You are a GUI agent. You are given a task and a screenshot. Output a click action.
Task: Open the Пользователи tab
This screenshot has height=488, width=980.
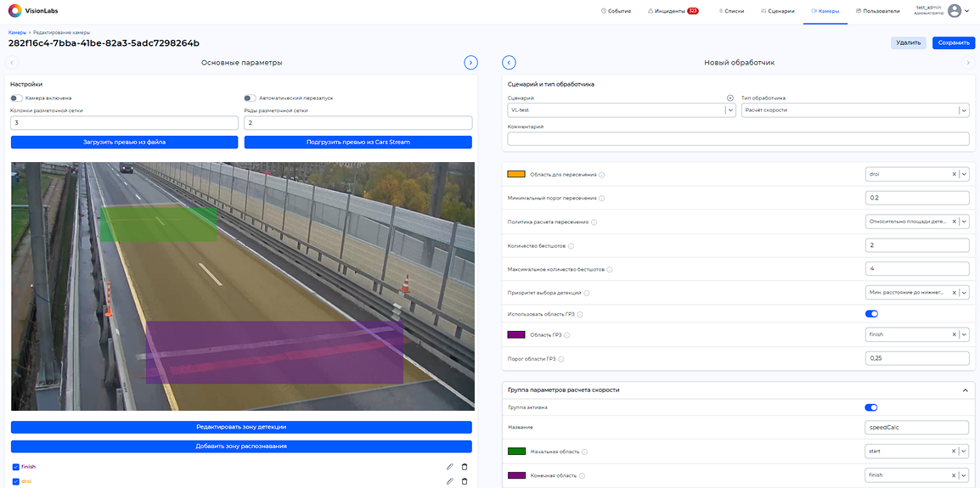tap(877, 11)
